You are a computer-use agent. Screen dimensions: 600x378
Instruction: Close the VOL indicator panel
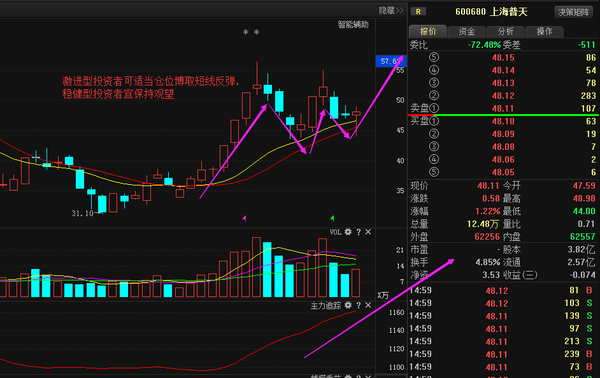pos(368,232)
